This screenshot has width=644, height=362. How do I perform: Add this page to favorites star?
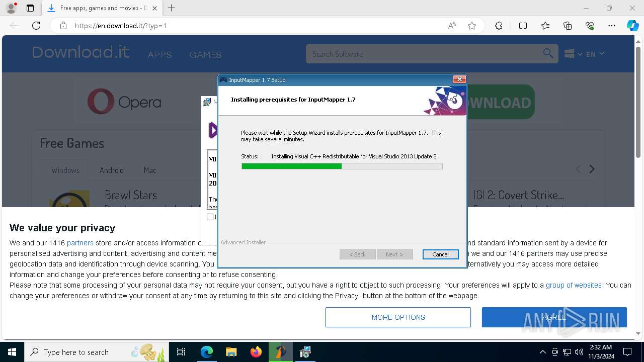click(472, 26)
